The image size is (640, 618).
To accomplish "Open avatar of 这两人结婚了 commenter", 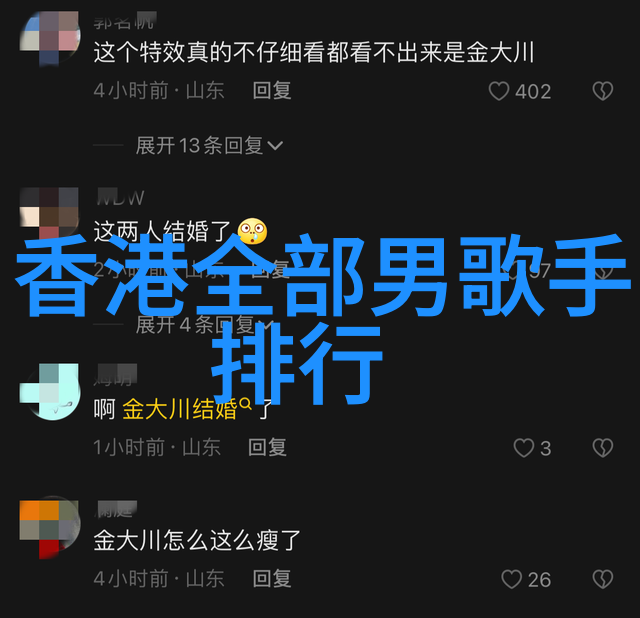I will coord(49,214).
